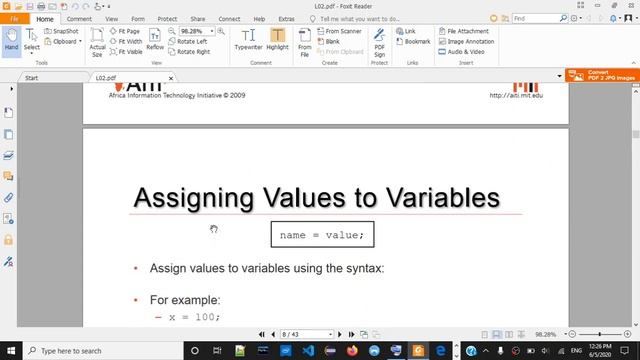This screenshot has height=360, width=640.
Task: Rotate the page right
Action: click(189, 52)
